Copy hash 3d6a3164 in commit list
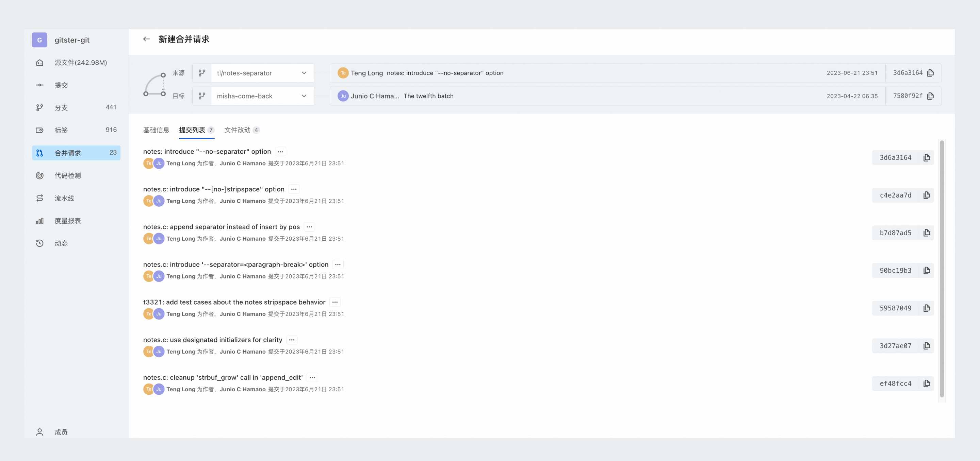The height and width of the screenshot is (461, 980). pyautogui.click(x=927, y=157)
